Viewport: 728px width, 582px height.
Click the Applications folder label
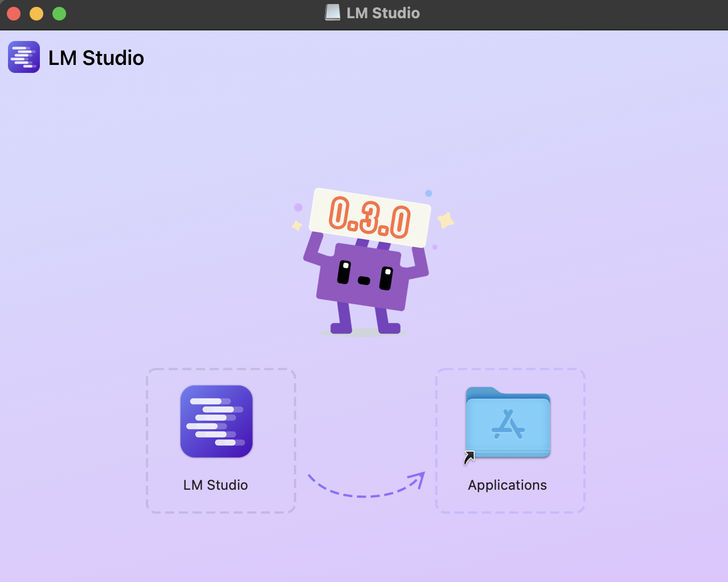508,485
